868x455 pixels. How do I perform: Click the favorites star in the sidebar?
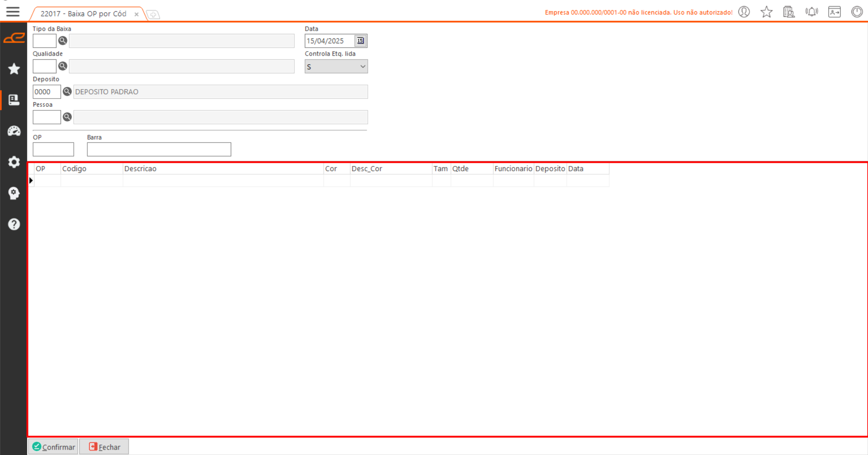[x=14, y=69]
